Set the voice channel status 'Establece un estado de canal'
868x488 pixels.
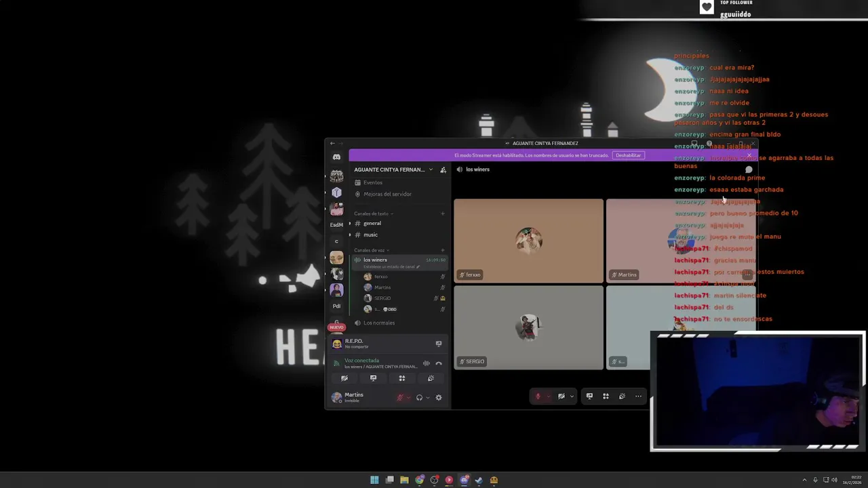pyautogui.click(x=392, y=266)
